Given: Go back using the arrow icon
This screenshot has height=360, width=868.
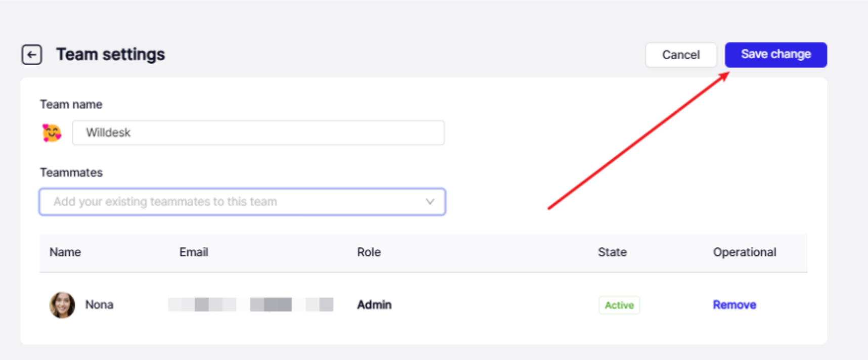Looking at the screenshot, I should click(x=31, y=55).
